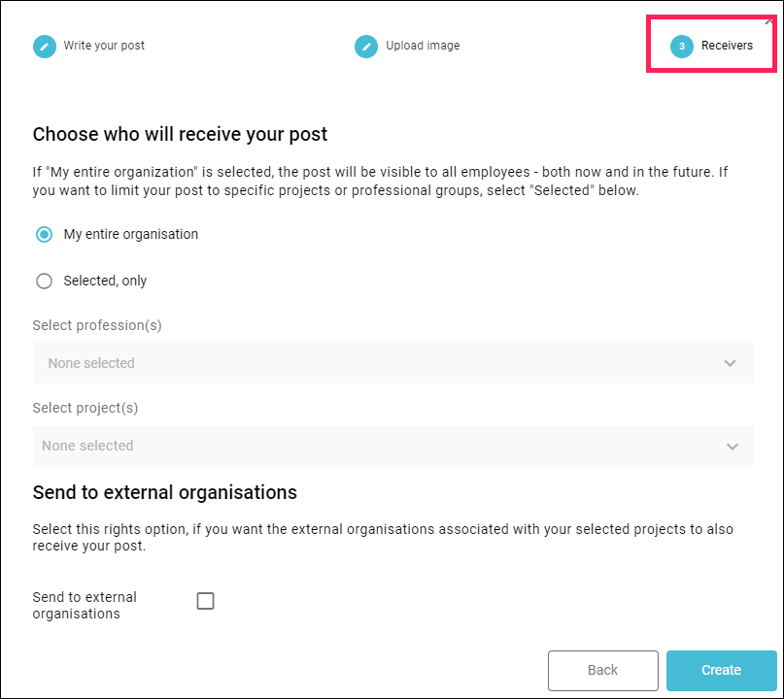784x699 pixels.
Task: Open the Receivers step label
Action: [727, 46]
